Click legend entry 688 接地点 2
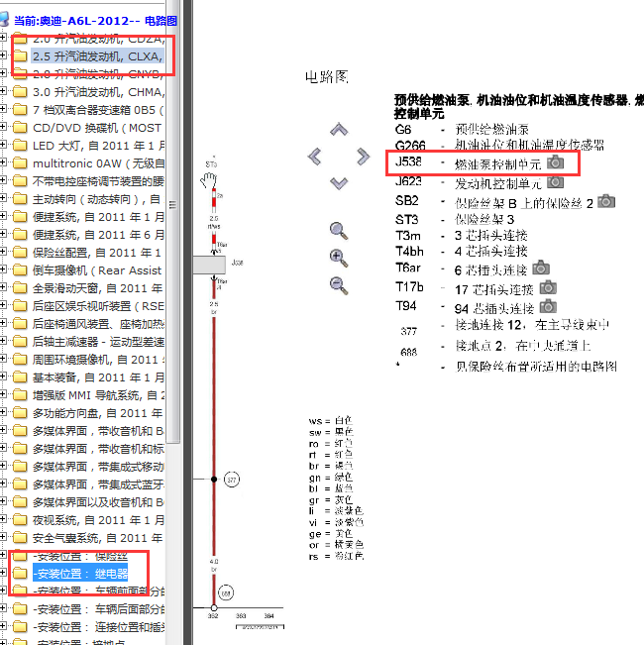The height and width of the screenshot is (645, 644). point(495,347)
